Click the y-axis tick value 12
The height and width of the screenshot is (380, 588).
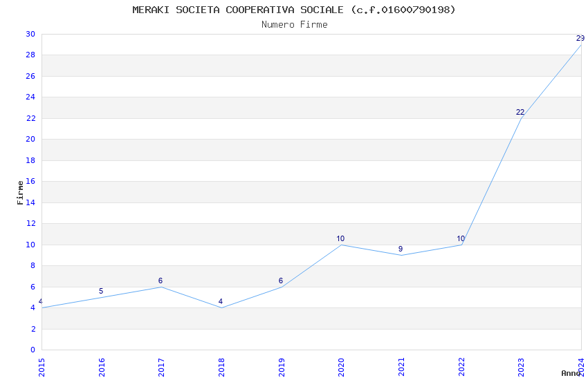click(30, 223)
